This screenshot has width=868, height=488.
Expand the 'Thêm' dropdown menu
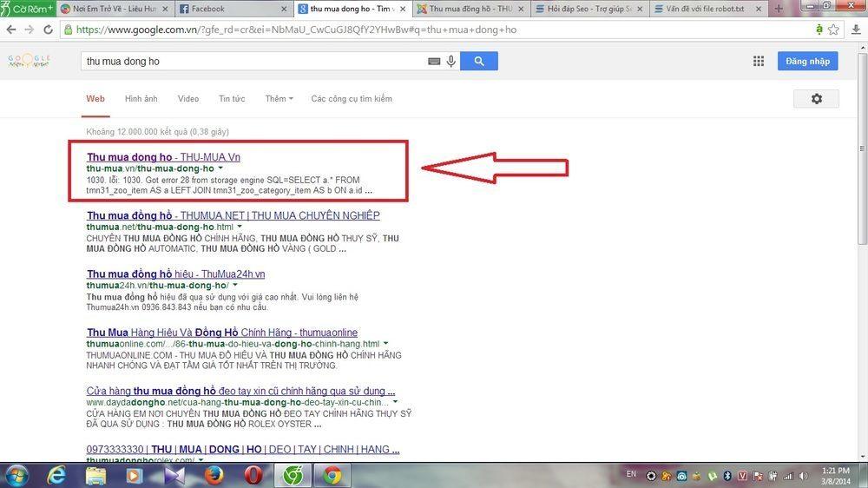coord(279,99)
